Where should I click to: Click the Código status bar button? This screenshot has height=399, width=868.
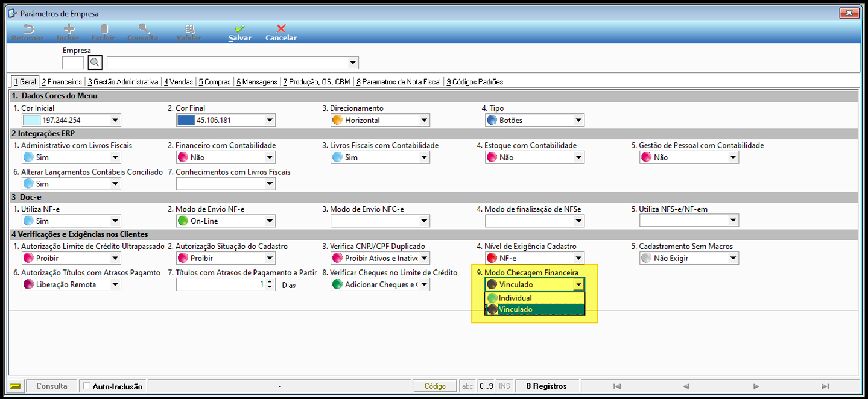(435, 386)
